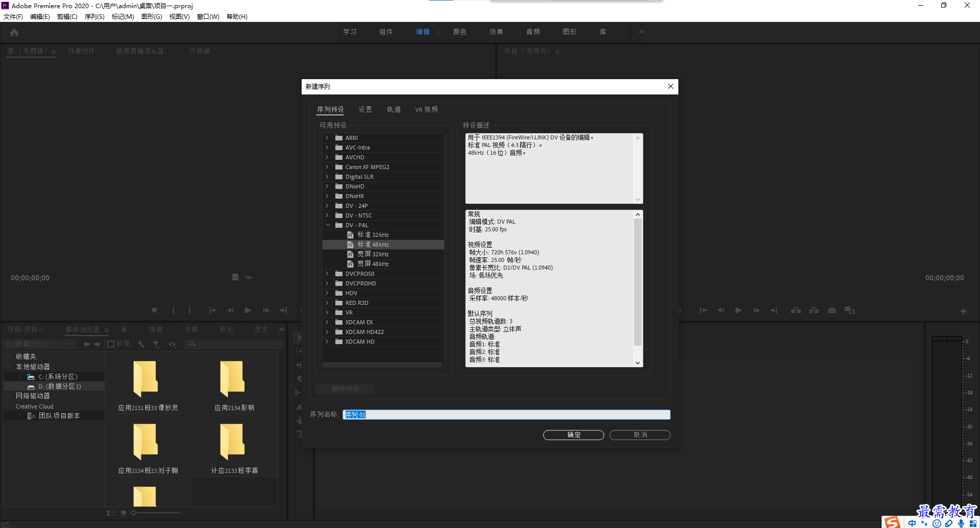Open the Program monitor button editor plus icon
Viewport: 980px width, 528px height.
coord(963,311)
